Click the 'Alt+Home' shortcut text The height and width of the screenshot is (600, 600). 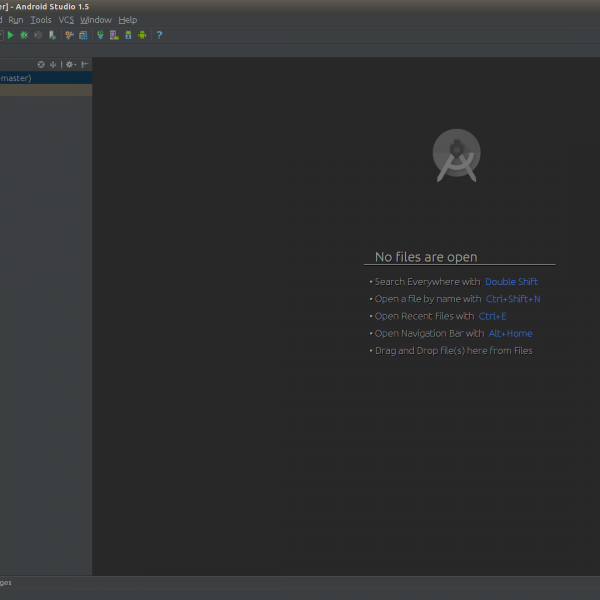pos(510,333)
